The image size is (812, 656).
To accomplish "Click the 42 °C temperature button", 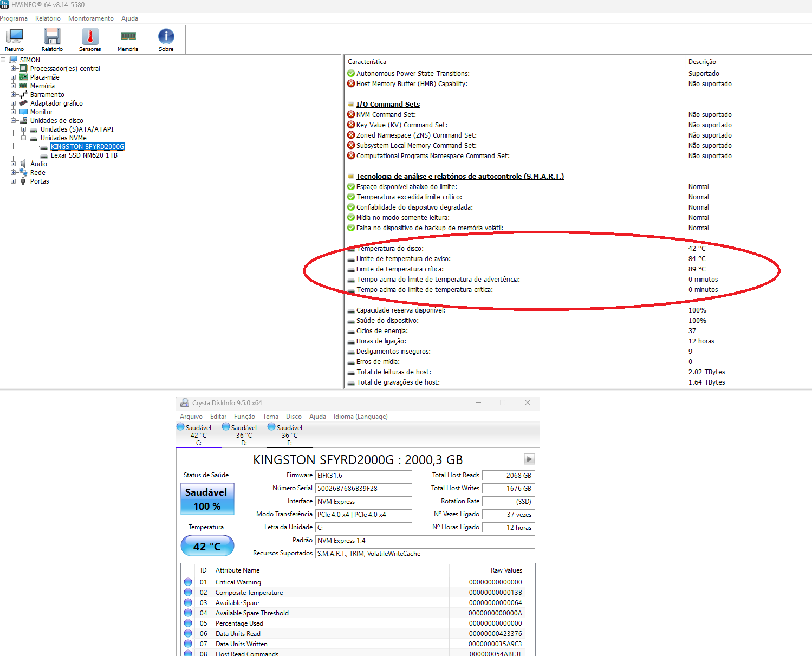I will tap(207, 546).
